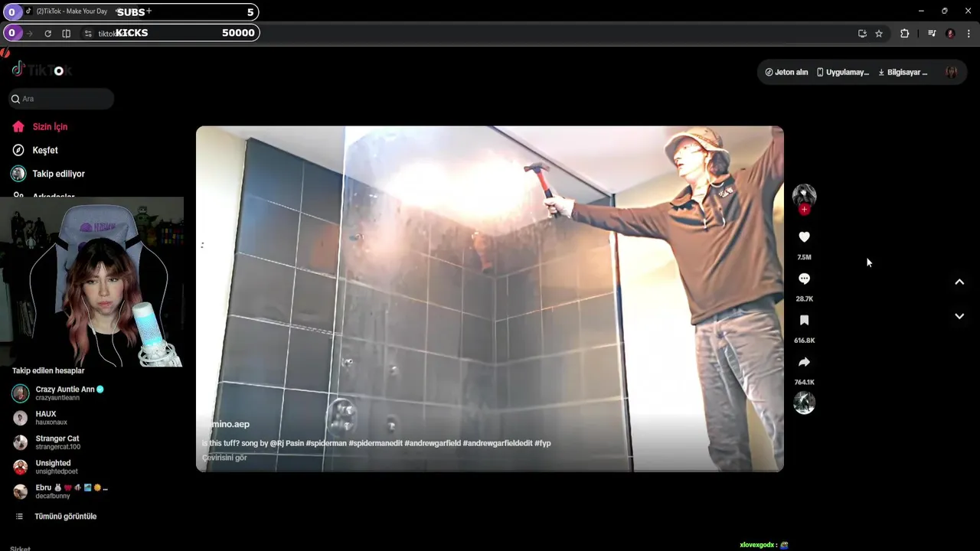Toggle the browser split view icon

coord(67,34)
